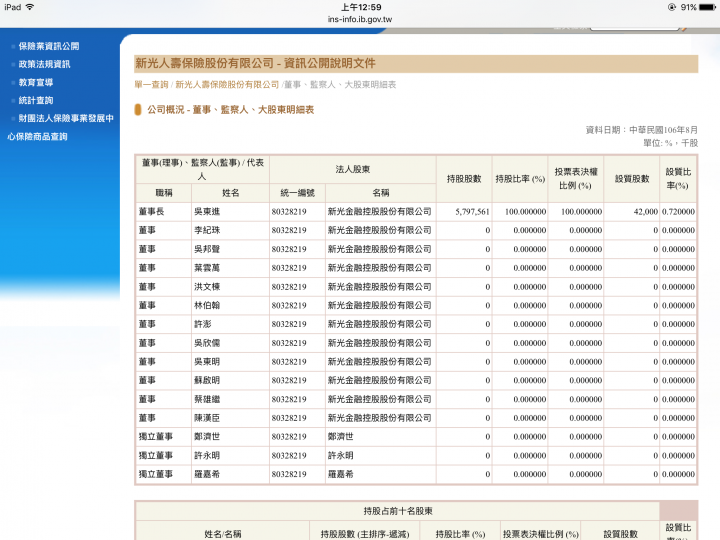Click the orange section marker icon
Screen dimensions: 720x540
[x=138, y=110]
